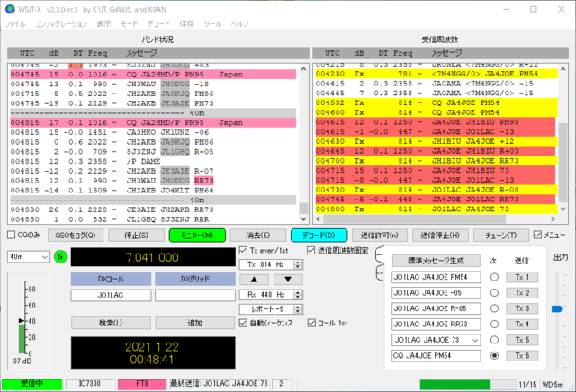Open the コンフィグレーション menu
The image size is (576, 392).
61,24
